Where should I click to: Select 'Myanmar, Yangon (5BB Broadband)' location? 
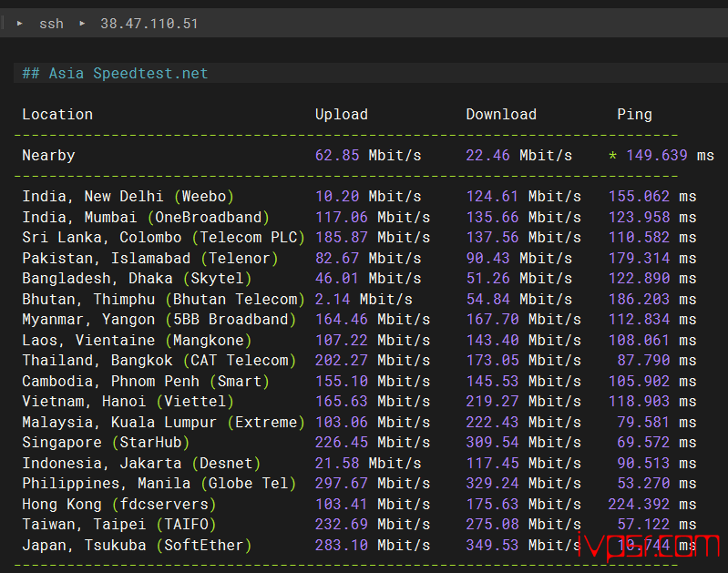[x=159, y=320]
